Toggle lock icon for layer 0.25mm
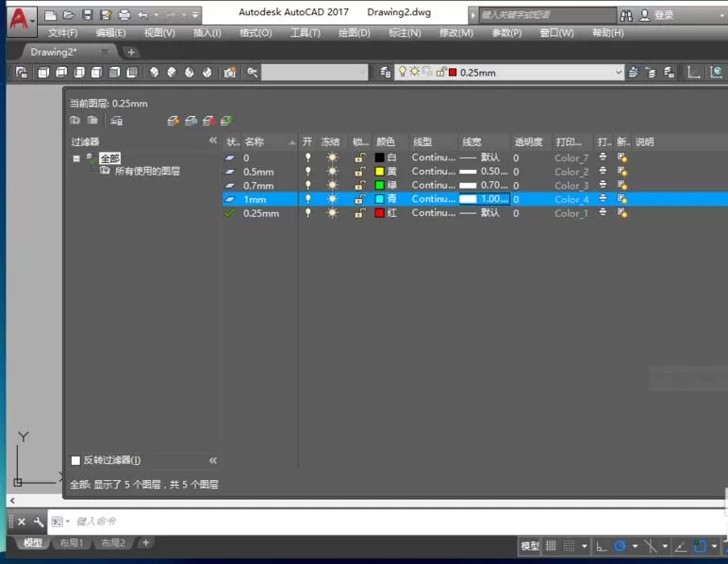Image resolution: width=728 pixels, height=564 pixels. pyautogui.click(x=359, y=213)
